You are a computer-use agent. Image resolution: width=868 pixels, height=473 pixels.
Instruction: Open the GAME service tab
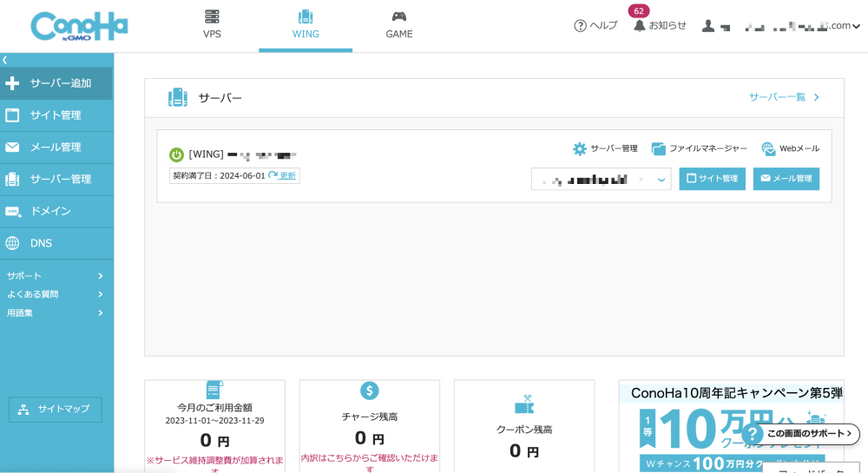399,24
